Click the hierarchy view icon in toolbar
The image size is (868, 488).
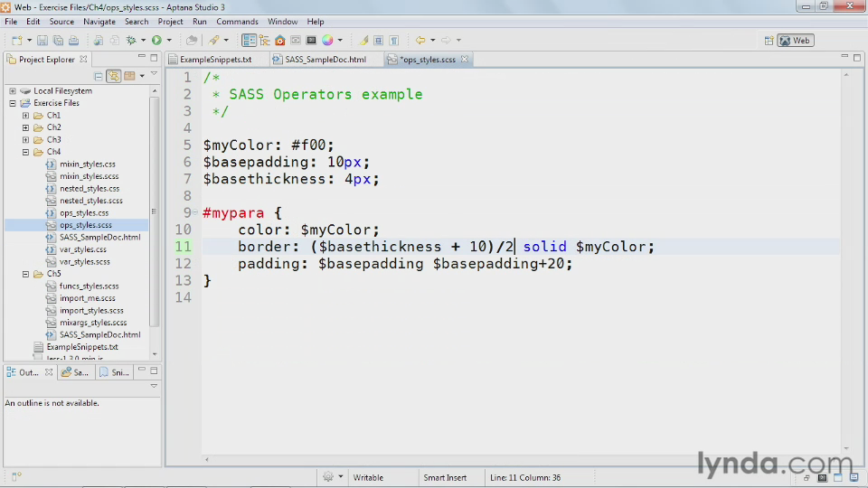coord(265,41)
